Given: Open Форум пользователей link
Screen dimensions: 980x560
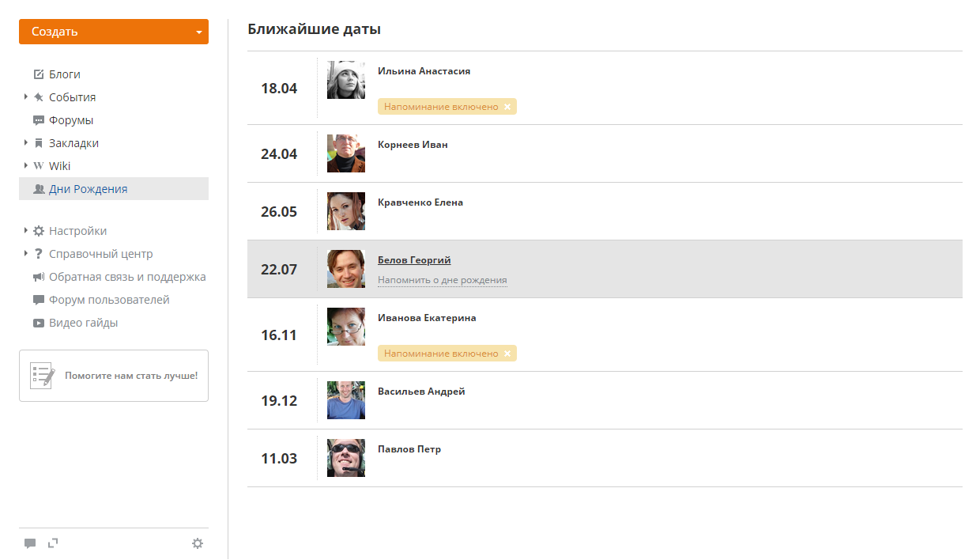Looking at the screenshot, I should click(x=109, y=300).
